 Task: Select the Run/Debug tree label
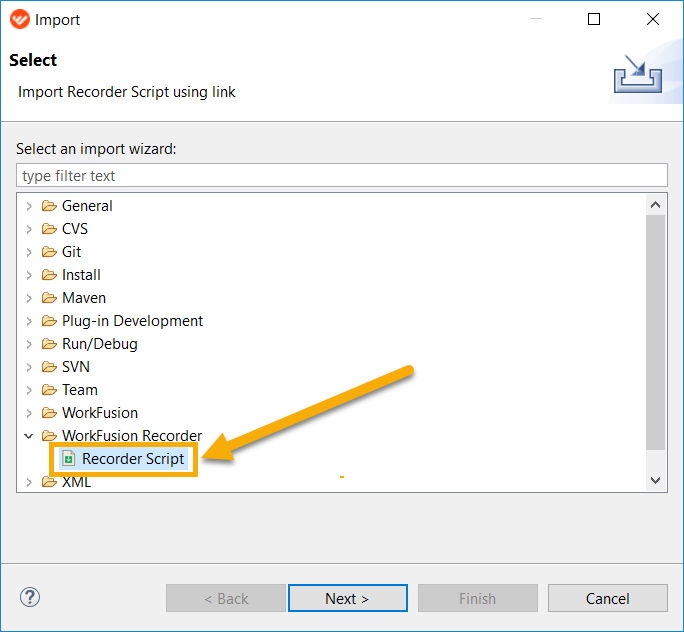(x=99, y=344)
